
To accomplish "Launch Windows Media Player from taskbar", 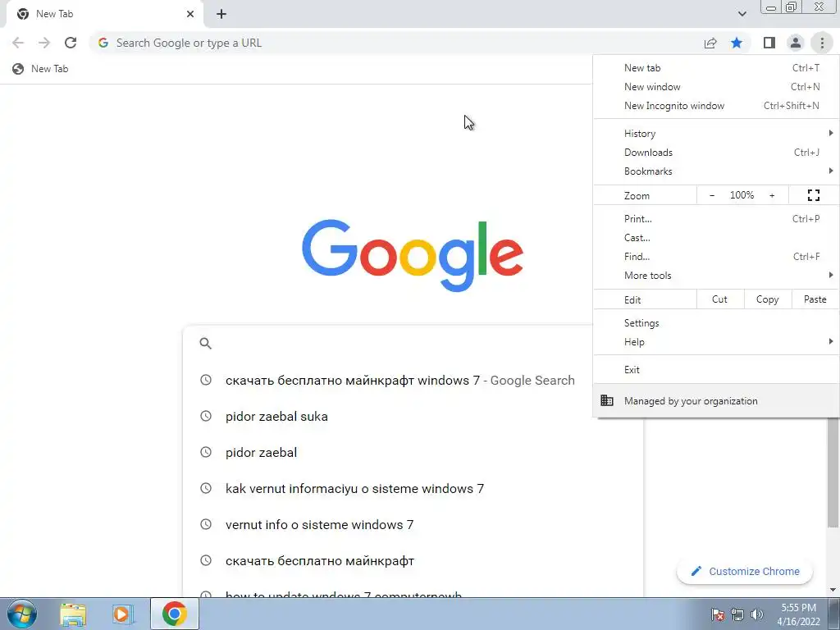I will (123, 614).
